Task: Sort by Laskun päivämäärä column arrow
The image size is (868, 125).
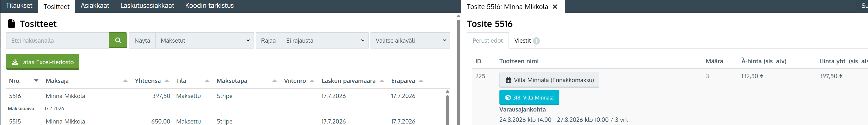Action: (382, 81)
